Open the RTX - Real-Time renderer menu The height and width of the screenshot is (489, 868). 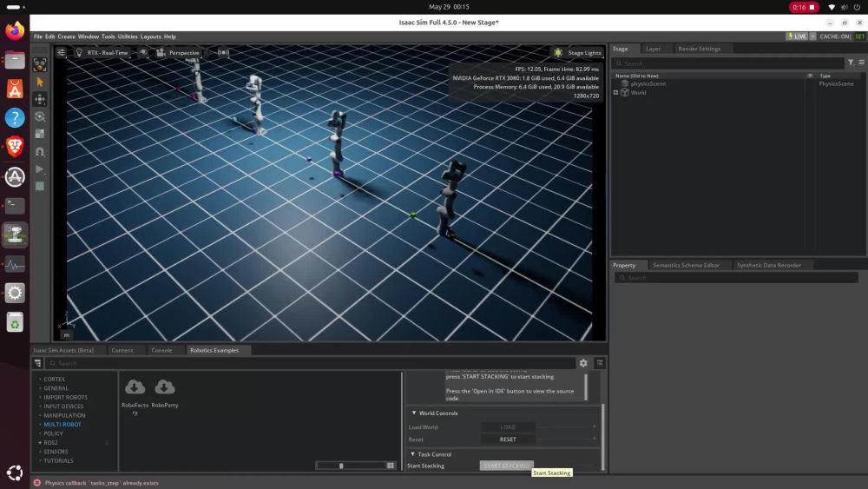click(x=102, y=53)
